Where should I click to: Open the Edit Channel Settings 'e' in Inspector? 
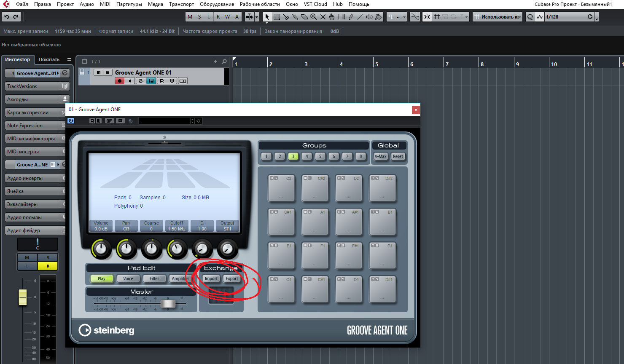(x=65, y=73)
